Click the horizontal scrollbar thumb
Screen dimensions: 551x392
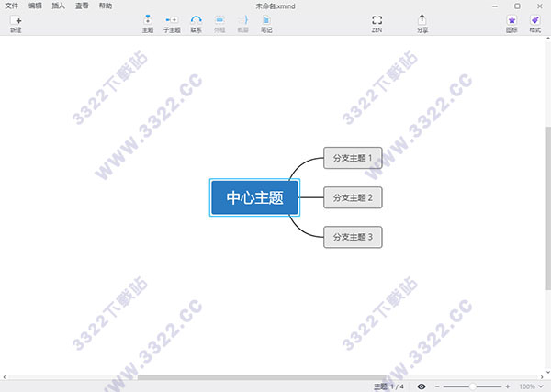click(262, 377)
